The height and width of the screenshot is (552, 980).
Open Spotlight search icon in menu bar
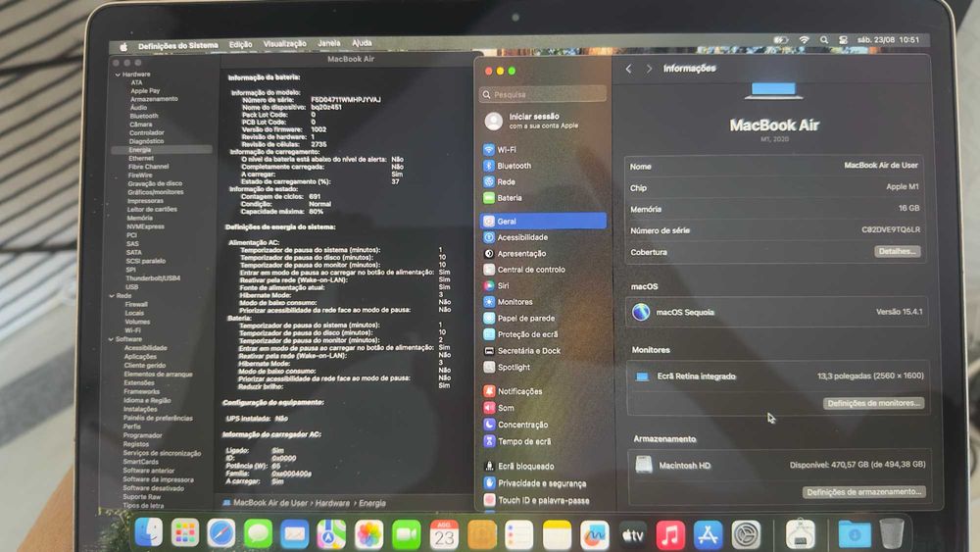824,40
